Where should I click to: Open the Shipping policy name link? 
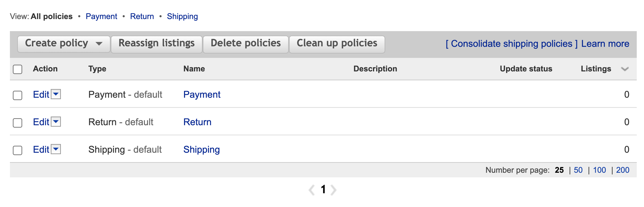point(201,150)
